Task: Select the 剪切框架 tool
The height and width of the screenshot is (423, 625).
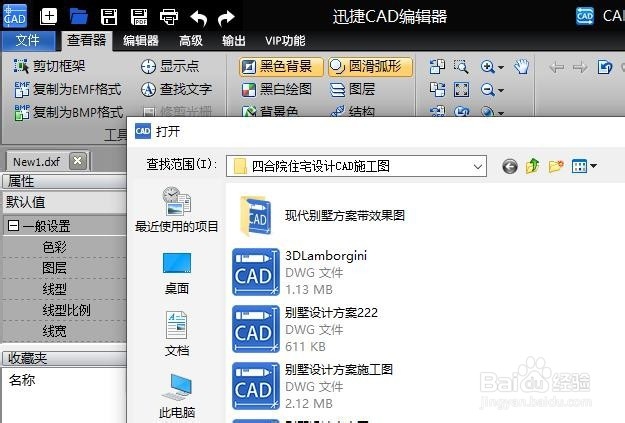Action: coord(49,66)
